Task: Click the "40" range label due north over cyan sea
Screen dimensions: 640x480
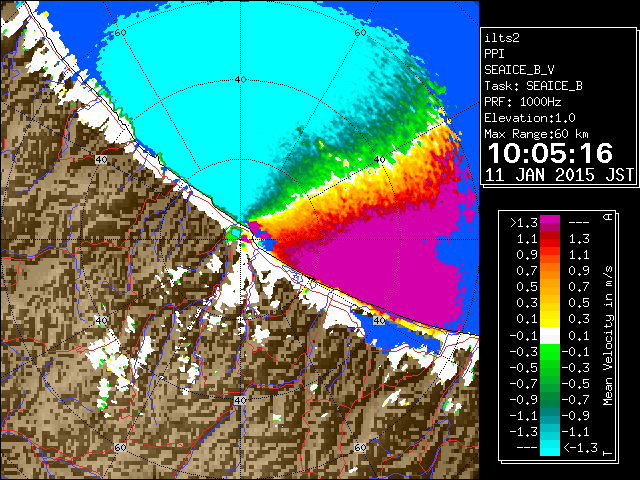Action: point(240,80)
